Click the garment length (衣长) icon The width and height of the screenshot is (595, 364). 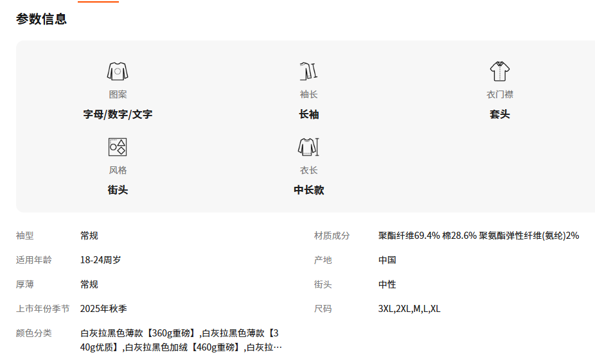click(x=308, y=147)
